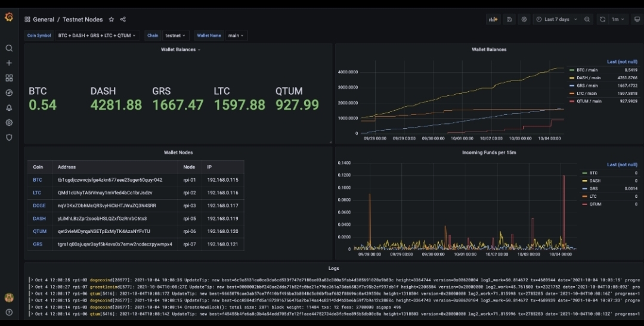Share the dashboard using the share icon
644x326 pixels.
(x=123, y=20)
